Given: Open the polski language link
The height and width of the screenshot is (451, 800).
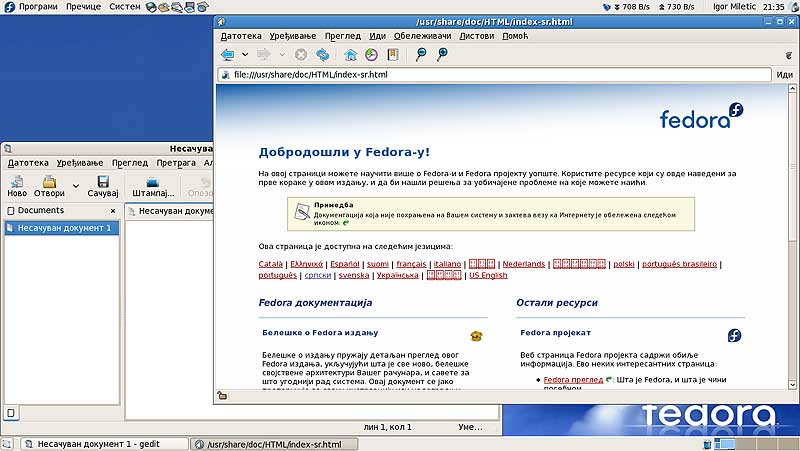Looking at the screenshot, I should [x=623, y=264].
